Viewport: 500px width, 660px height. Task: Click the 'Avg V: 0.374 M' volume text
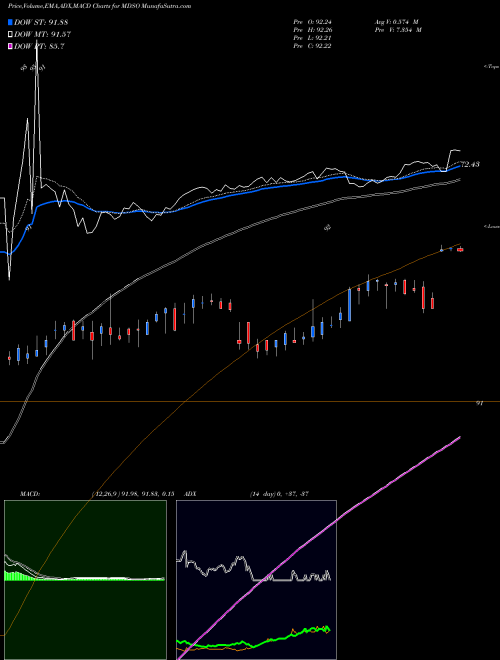[397, 22]
